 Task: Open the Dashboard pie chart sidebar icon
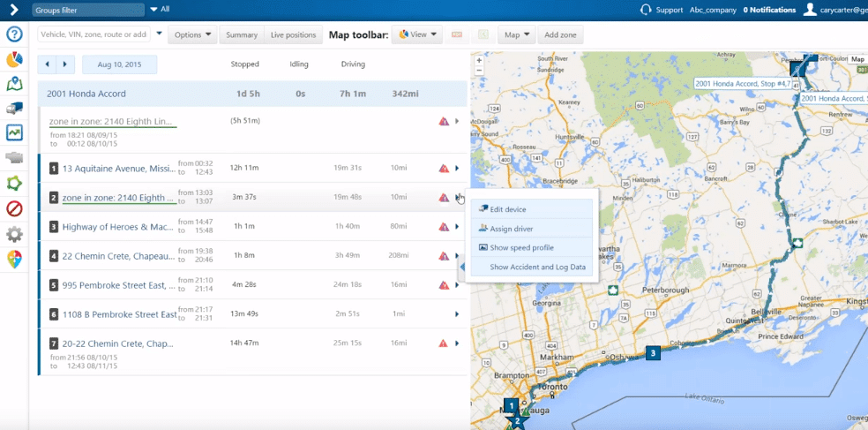(x=14, y=59)
